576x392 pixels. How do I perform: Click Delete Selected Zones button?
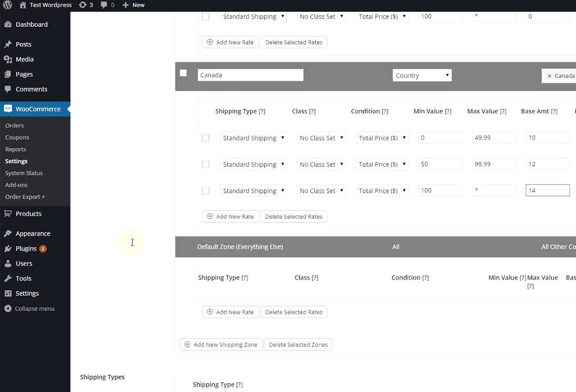pos(298,345)
